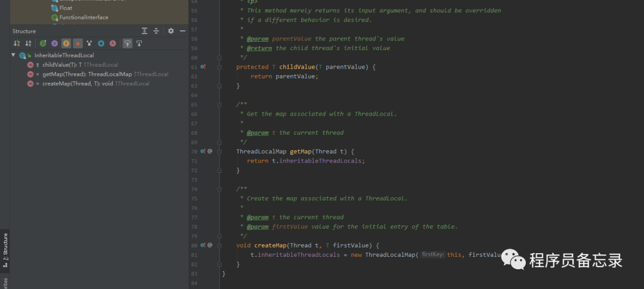
Task: Click createMap method name in the editor
Action: point(270,245)
